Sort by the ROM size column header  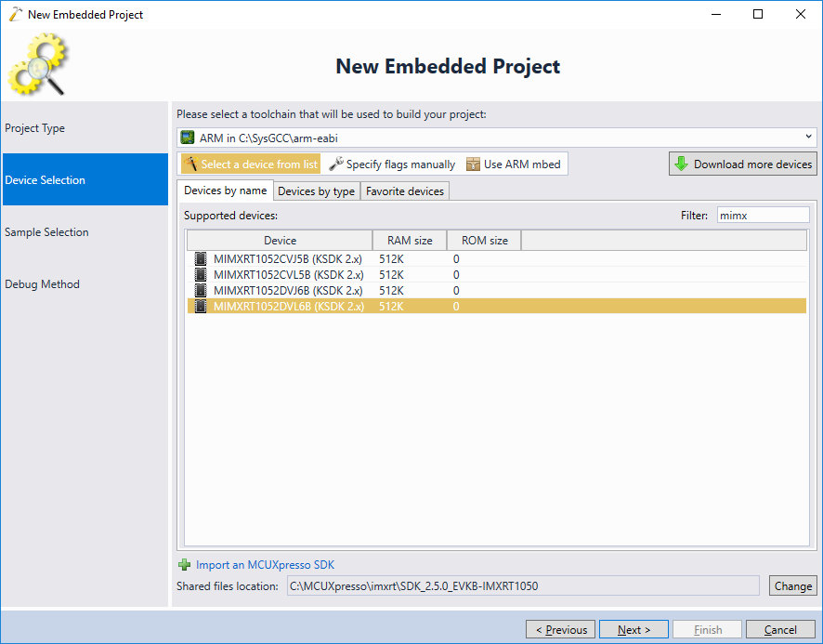485,240
